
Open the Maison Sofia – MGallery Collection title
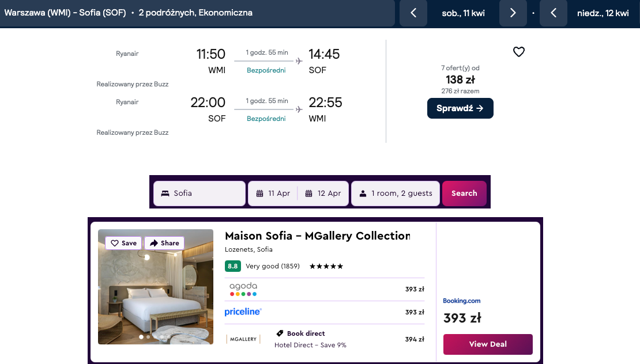tap(317, 236)
